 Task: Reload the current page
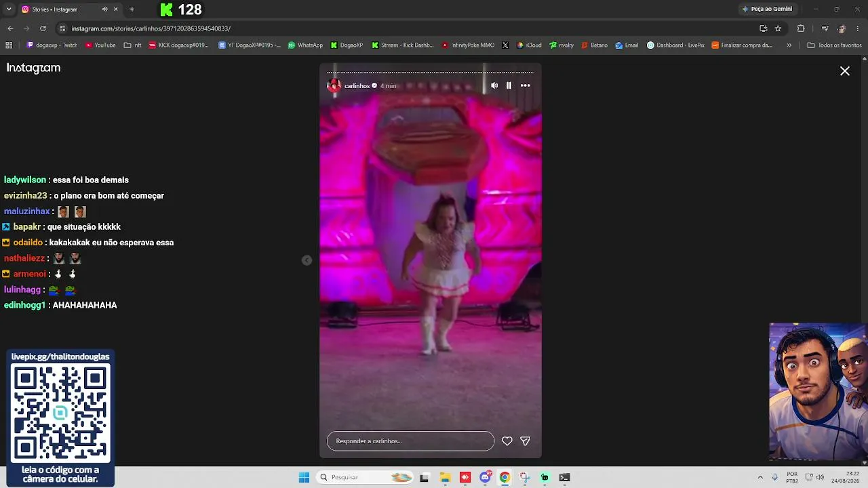click(43, 28)
